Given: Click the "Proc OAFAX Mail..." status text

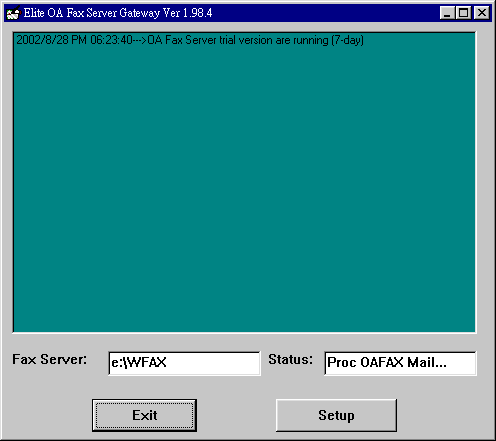Looking at the screenshot, I should pos(387,362).
